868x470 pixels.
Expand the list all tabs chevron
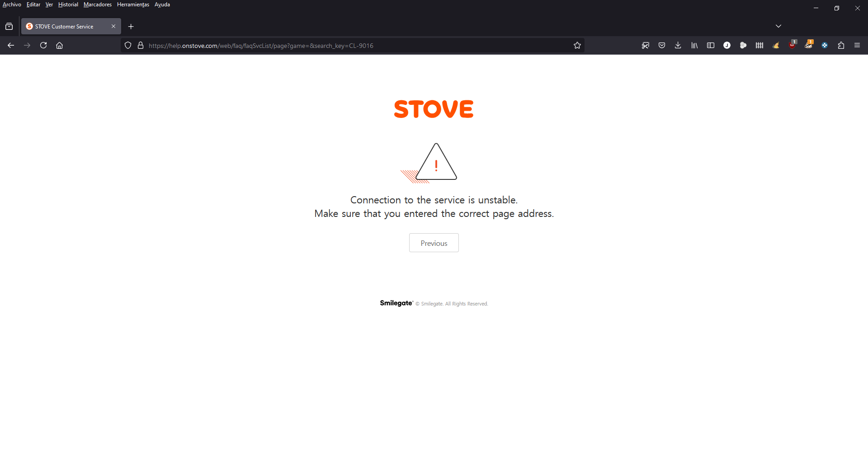[778, 26]
